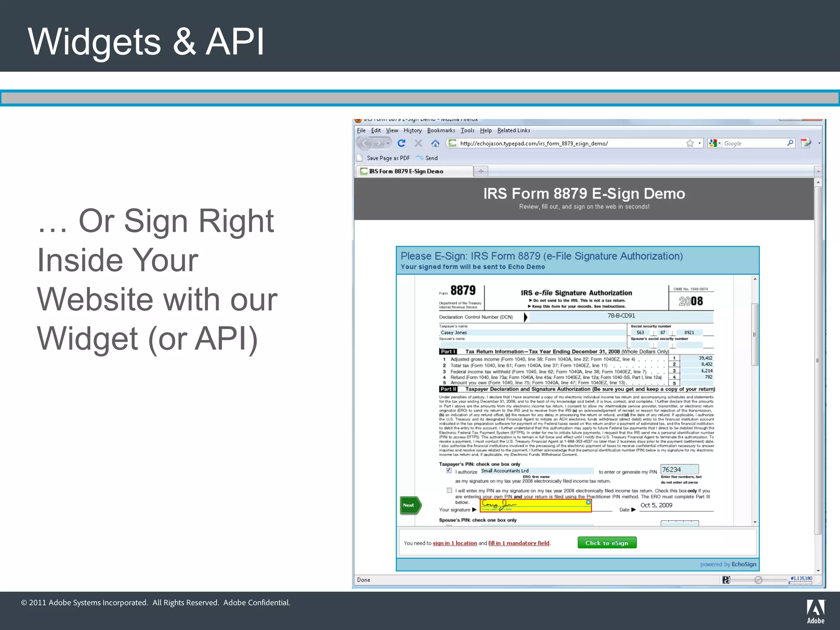Open the Bookmarks menu
Image resolution: width=840 pixels, height=630 pixels.
[x=441, y=130]
